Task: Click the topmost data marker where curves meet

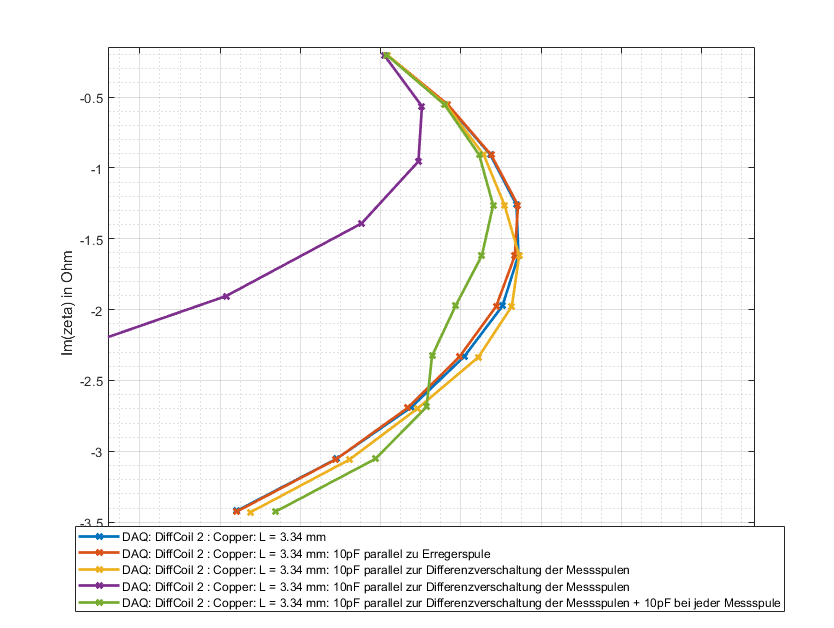Action: [385, 56]
